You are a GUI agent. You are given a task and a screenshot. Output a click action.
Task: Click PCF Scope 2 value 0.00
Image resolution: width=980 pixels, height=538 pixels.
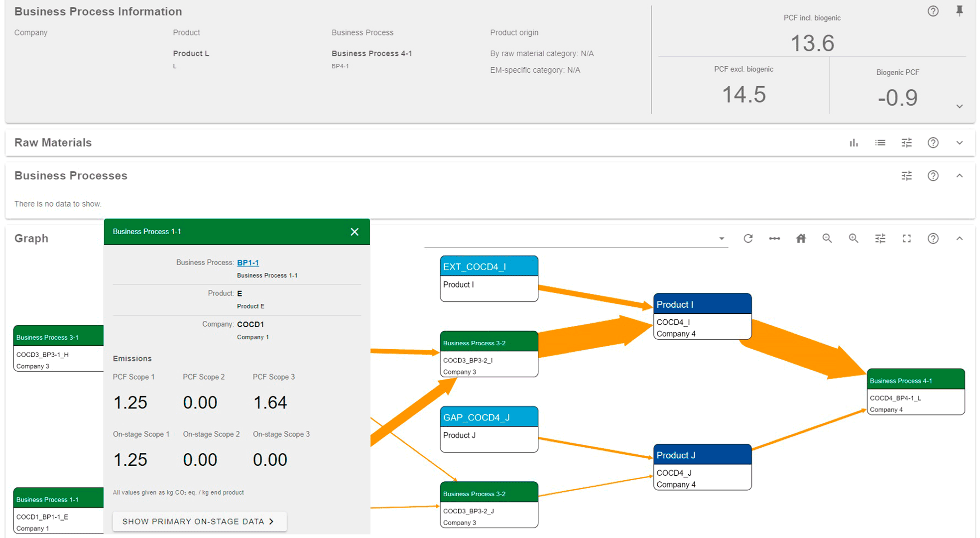[200, 402]
